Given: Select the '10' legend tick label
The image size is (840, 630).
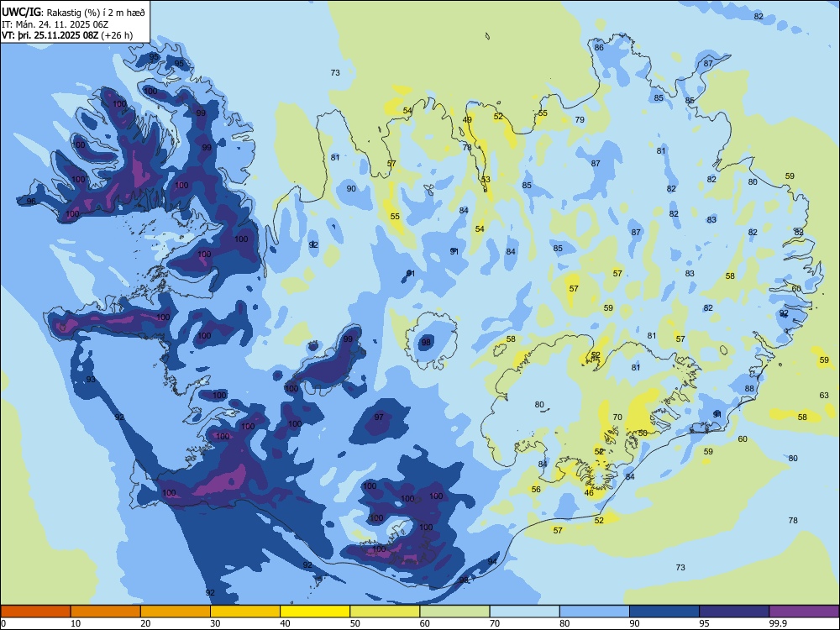Looking at the screenshot, I should [76, 623].
